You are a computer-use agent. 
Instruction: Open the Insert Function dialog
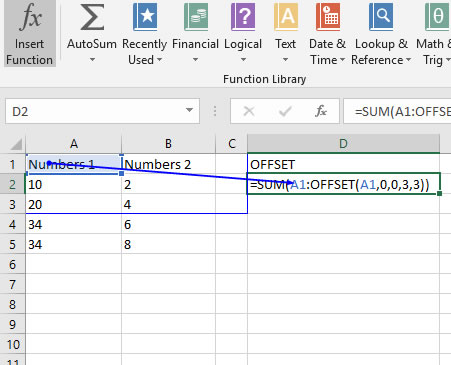tap(29, 33)
